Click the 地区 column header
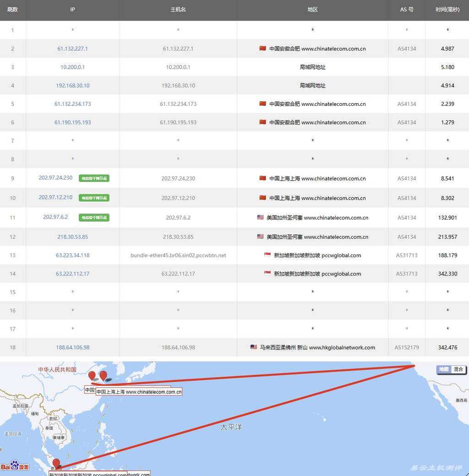 (312, 10)
